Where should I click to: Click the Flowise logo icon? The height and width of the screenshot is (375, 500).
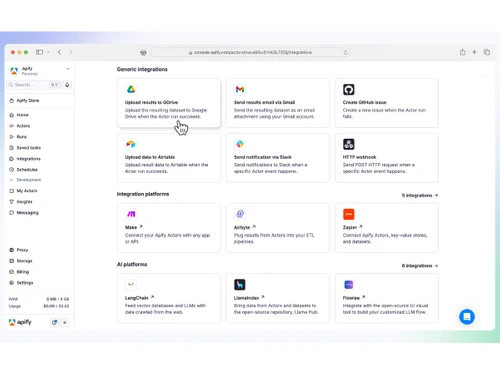[349, 284]
